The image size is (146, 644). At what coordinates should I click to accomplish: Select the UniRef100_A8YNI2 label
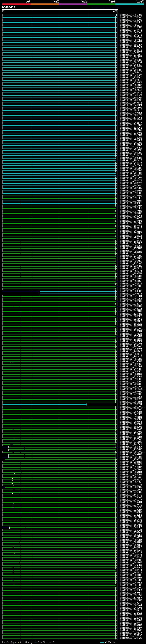(x=131, y=161)
